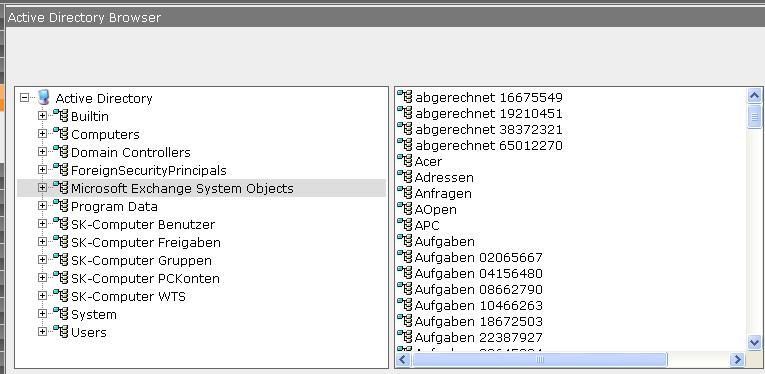Viewport: 765px width, 374px height.
Task: Expand the ForeignSecurityPrincipals node
Action: pyautogui.click(x=42, y=170)
